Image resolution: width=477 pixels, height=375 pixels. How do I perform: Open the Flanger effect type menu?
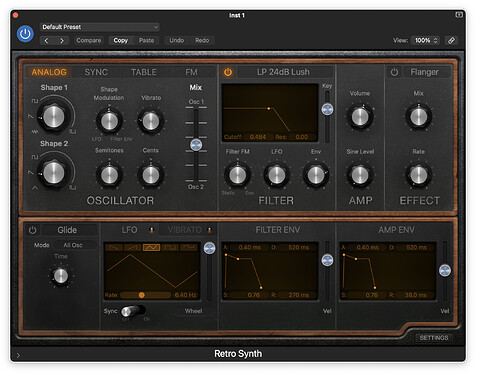pyautogui.click(x=427, y=72)
